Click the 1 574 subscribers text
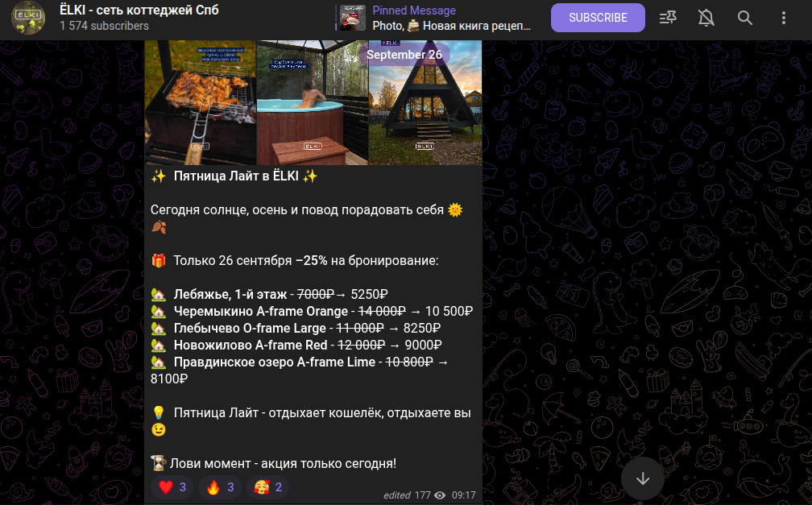This screenshot has height=505, width=812. click(104, 26)
